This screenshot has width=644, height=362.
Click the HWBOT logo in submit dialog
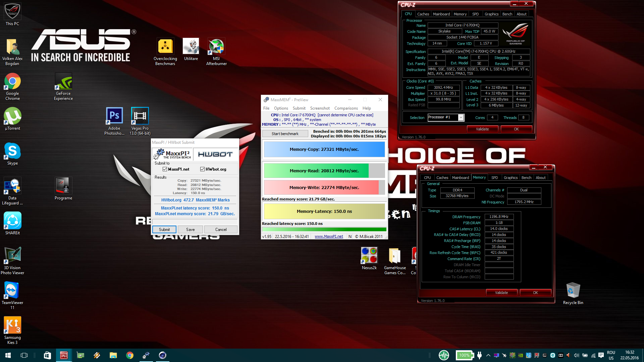(215, 154)
